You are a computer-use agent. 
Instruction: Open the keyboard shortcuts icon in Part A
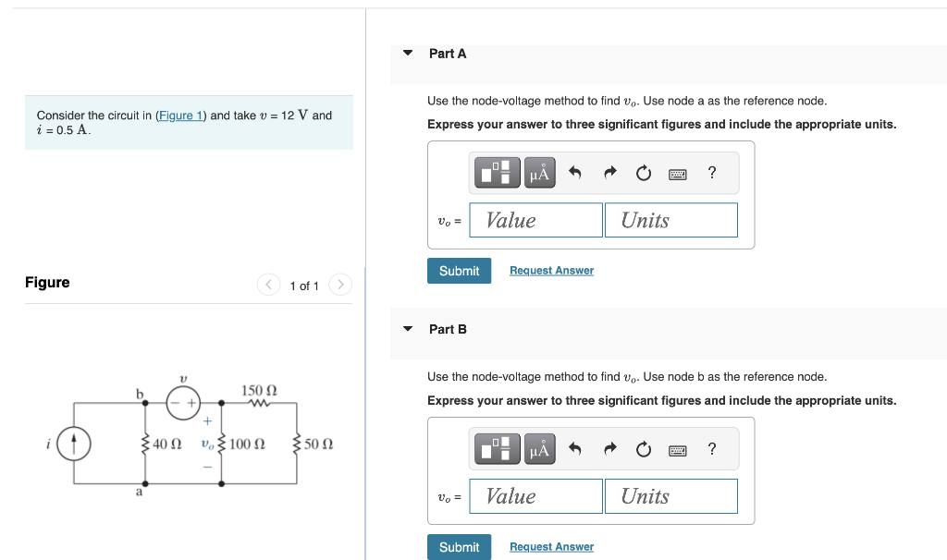pos(677,173)
